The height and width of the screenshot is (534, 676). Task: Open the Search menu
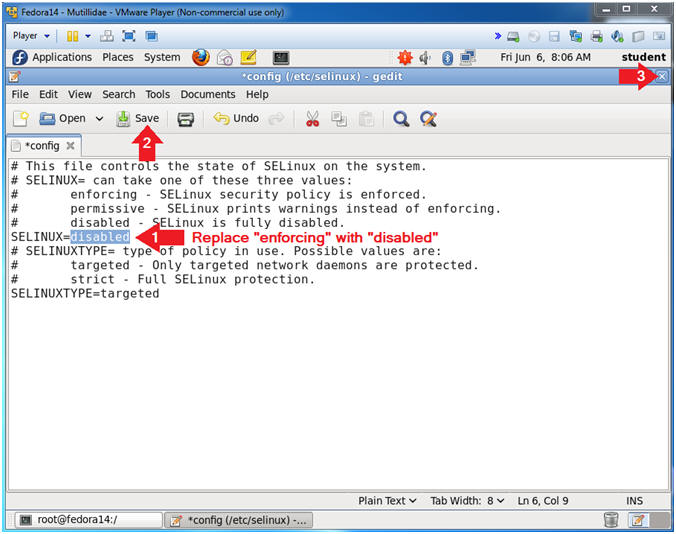click(119, 94)
